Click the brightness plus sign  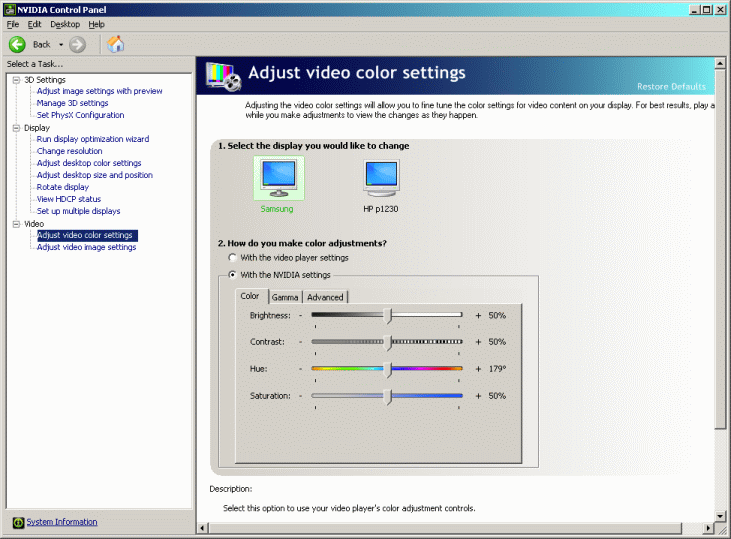[x=478, y=316]
